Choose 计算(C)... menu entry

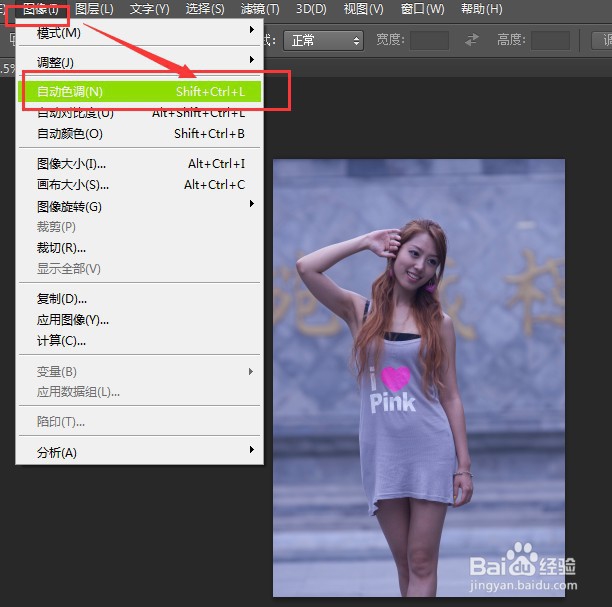(139, 341)
